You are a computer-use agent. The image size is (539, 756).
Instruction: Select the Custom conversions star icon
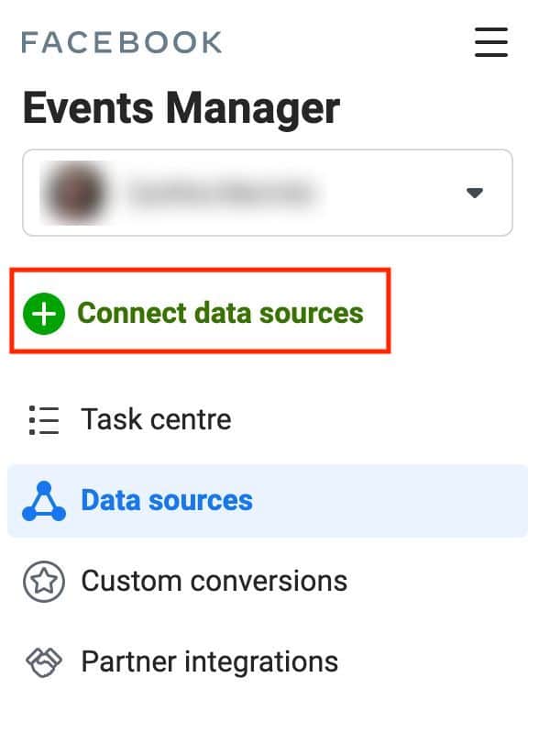point(43,581)
